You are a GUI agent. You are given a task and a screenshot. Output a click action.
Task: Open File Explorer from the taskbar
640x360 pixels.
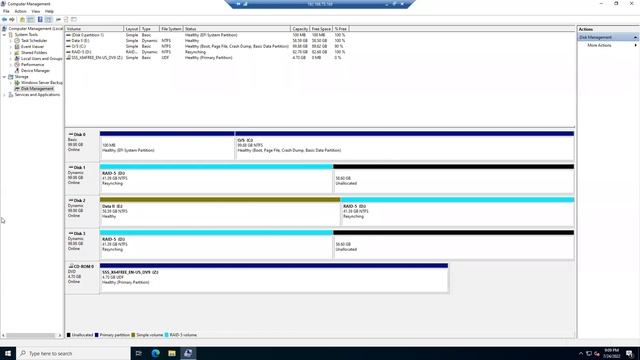tap(172, 353)
